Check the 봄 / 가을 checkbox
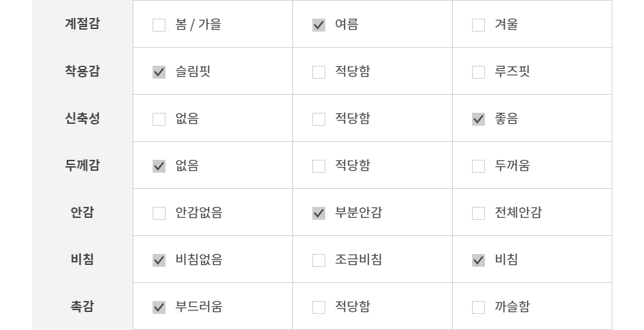This screenshot has height=330, width=644. [x=159, y=25]
